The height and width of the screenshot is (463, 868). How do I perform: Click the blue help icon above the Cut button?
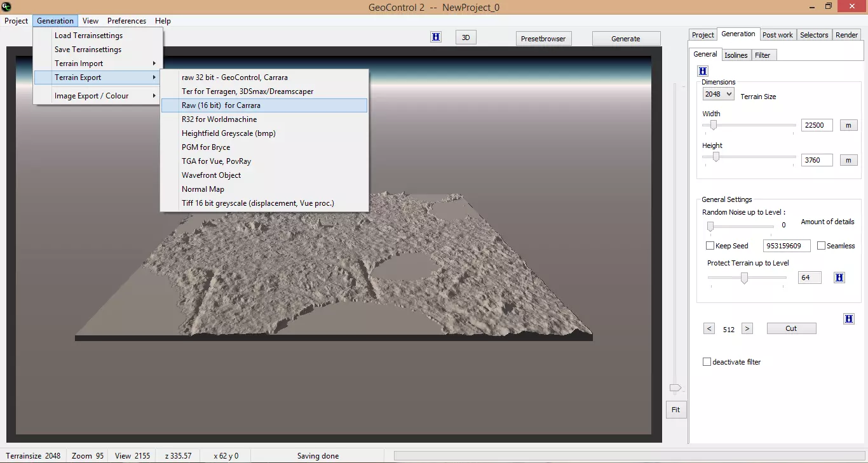click(x=849, y=318)
